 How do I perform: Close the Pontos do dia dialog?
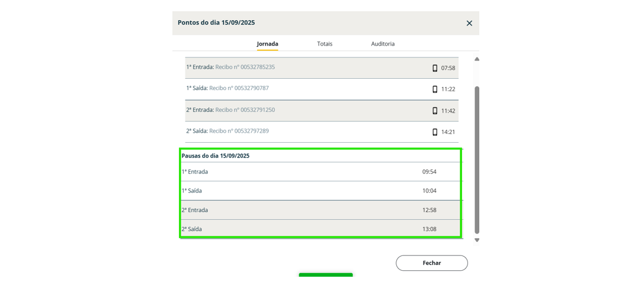click(469, 23)
